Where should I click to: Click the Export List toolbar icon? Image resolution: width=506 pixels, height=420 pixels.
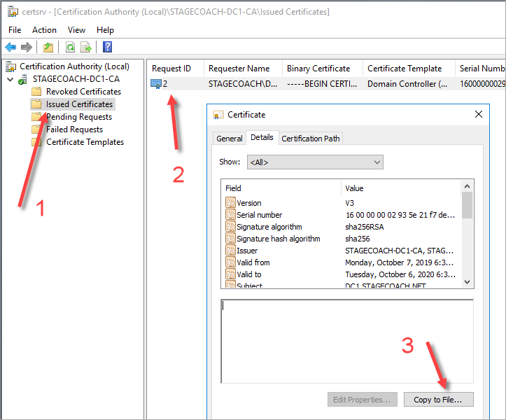tap(86, 47)
